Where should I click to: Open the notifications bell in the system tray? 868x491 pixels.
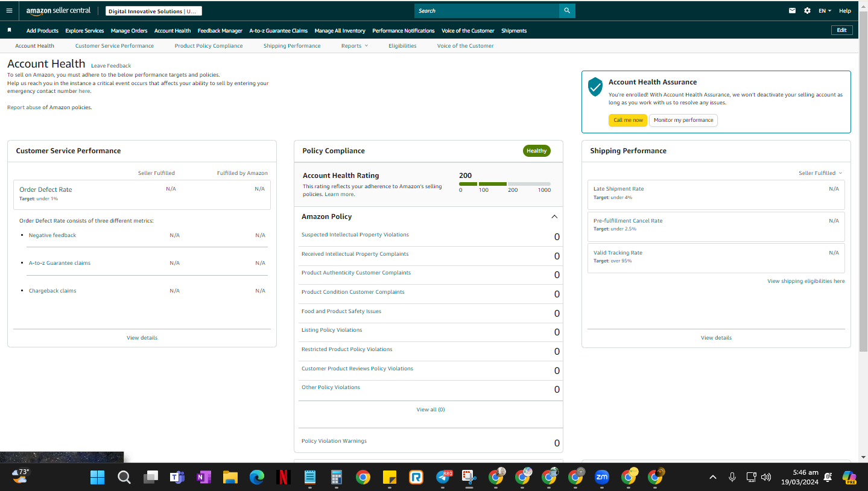[x=829, y=477]
